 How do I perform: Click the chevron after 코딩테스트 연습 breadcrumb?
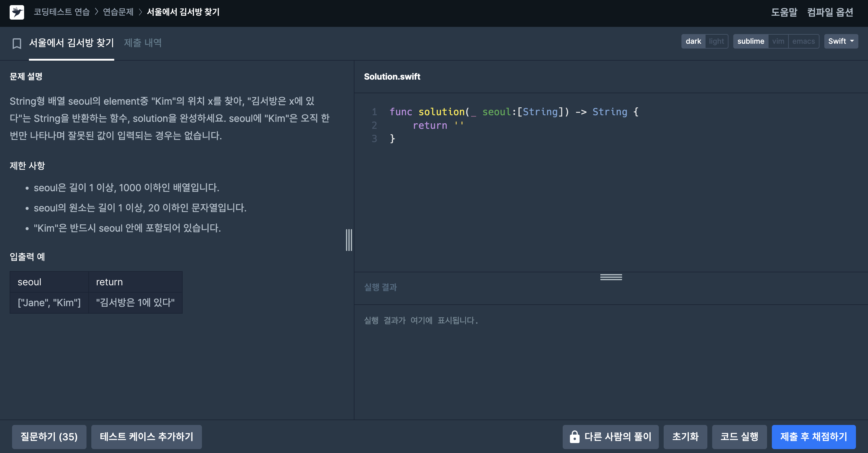[x=96, y=12]
